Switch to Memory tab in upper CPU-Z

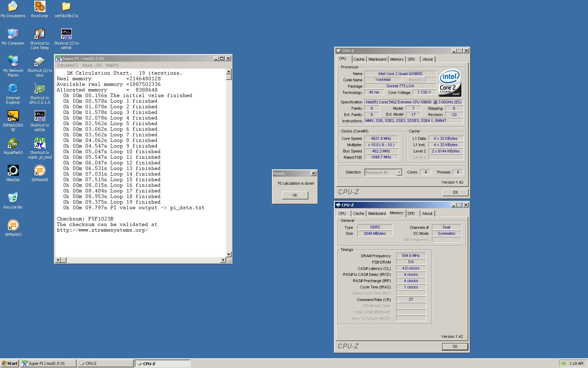397,59
